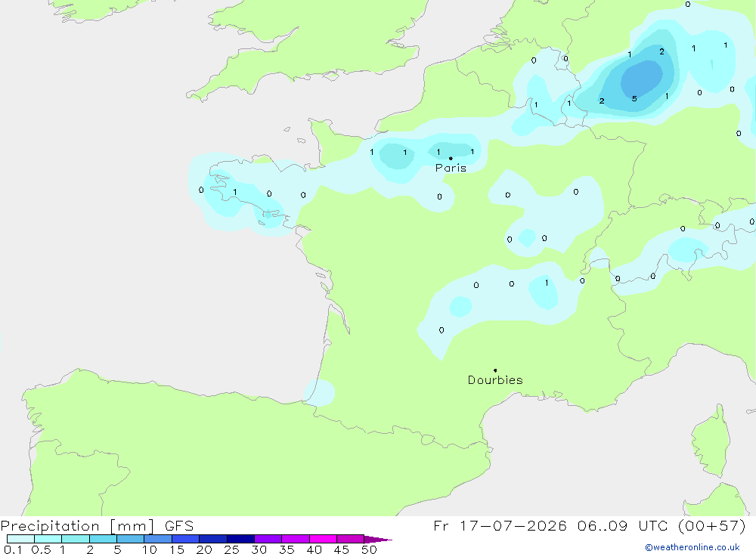Viewport: 756px width, 554px height.
Task: Click the above-50 mm legend arrow tip
Action: click(x=378, y=540)
